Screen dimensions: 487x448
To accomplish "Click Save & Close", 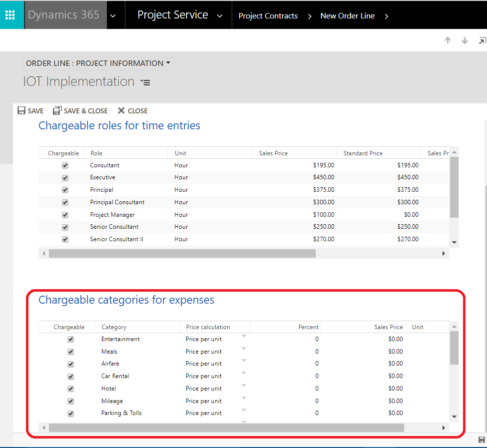I will [x=80, y=110].
